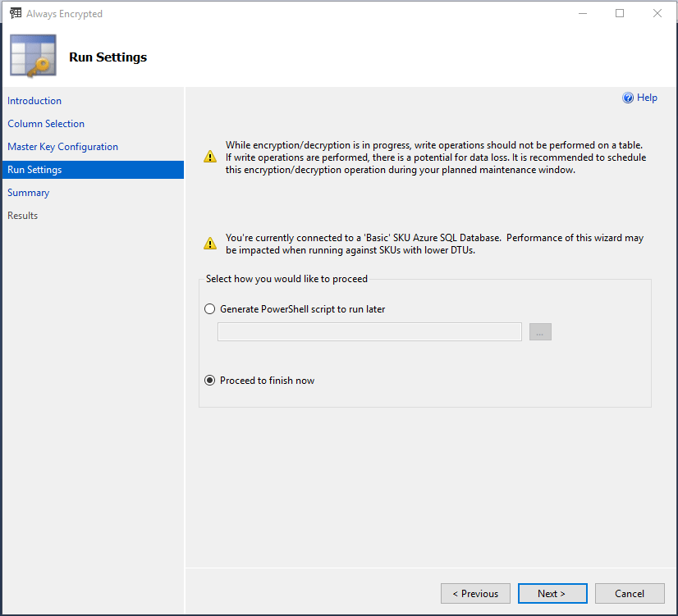678x616 pixels.
Task: Open the Introduction wizard page
Action: 34,101
